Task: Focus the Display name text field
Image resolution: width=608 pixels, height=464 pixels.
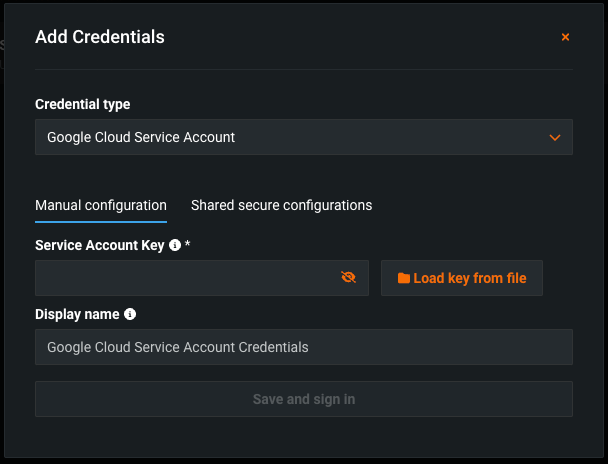Action: pyautogui.click(x=303, y=347)
